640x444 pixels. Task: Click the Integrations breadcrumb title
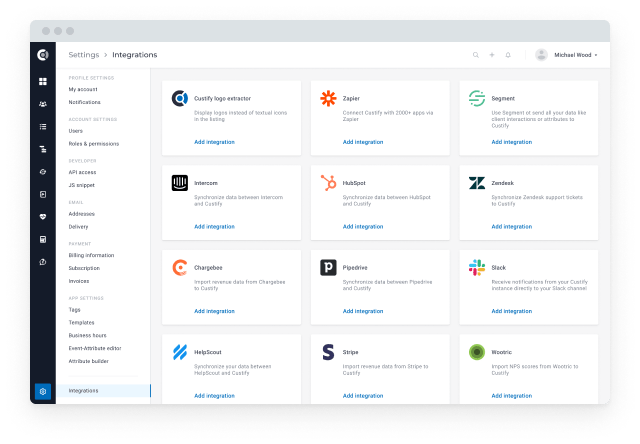135,55
